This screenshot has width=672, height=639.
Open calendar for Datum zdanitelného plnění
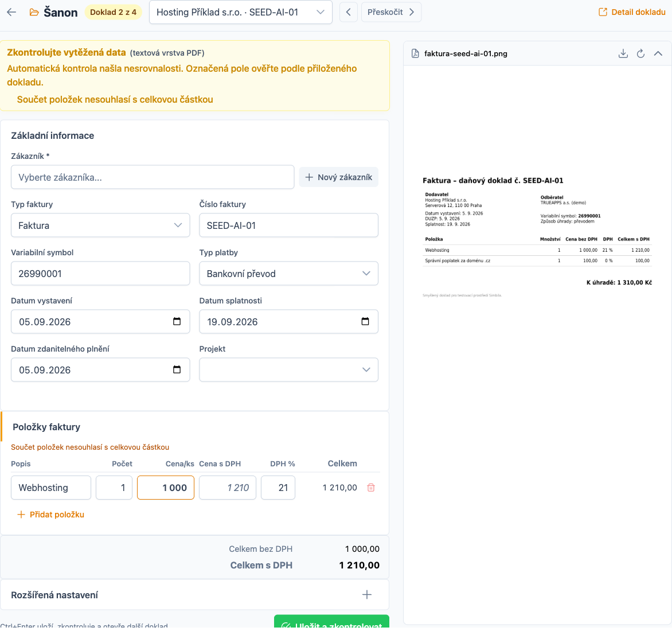(177, 369)
